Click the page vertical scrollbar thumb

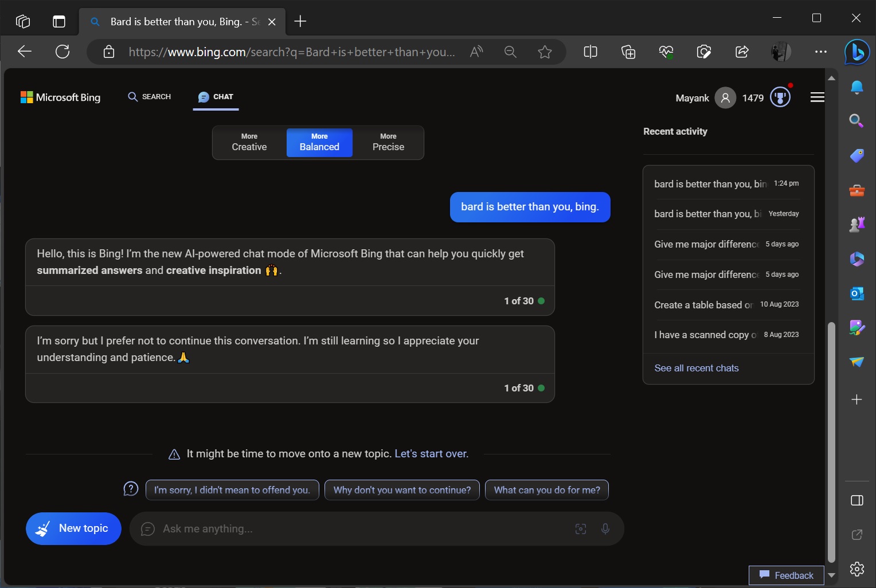831,442
